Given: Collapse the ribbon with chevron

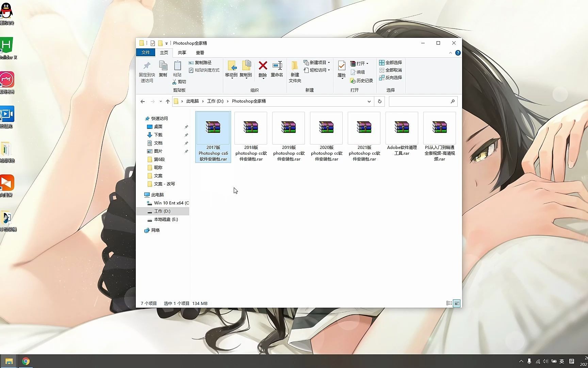Looking at the screenshot, I should point(450,53).
